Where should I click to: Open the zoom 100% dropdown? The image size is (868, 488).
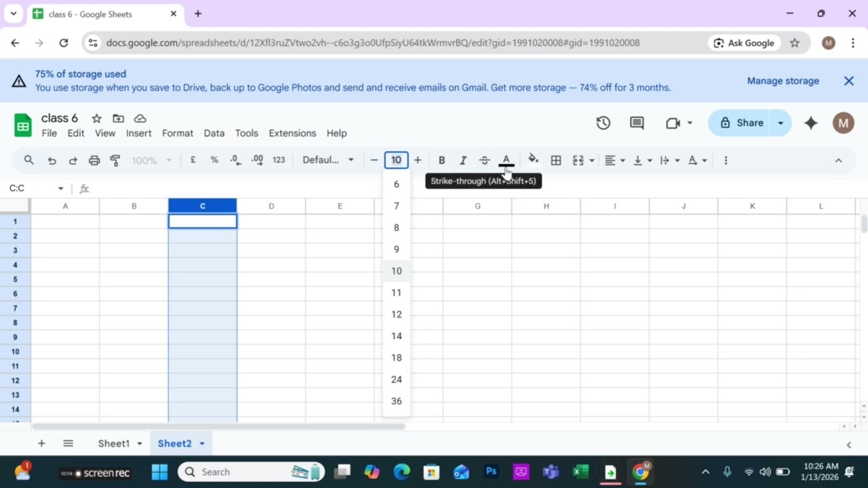pyautogui.click(x=152, y=160)
